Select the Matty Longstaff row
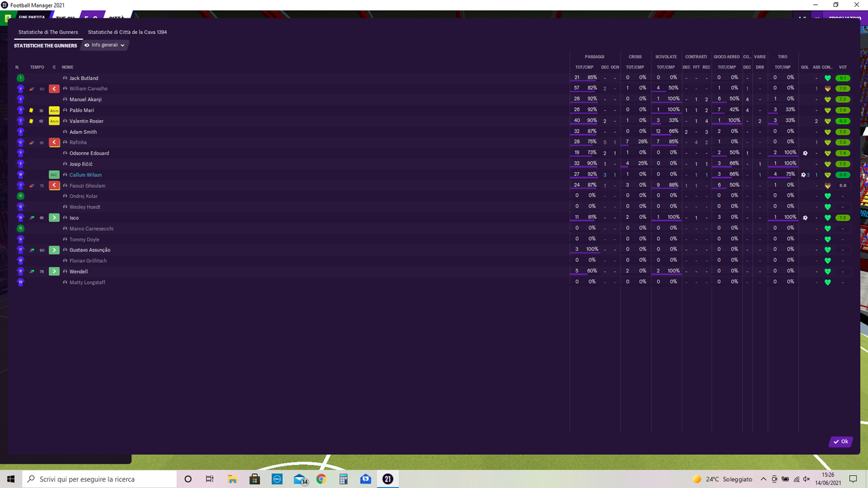The height and width of the screenshot is (488, 868). [x=434, y=282]
